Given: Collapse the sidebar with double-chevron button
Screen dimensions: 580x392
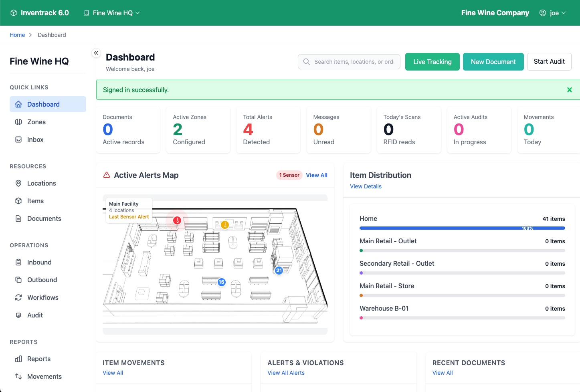Looking at the screenshot, I should (96, 53).
